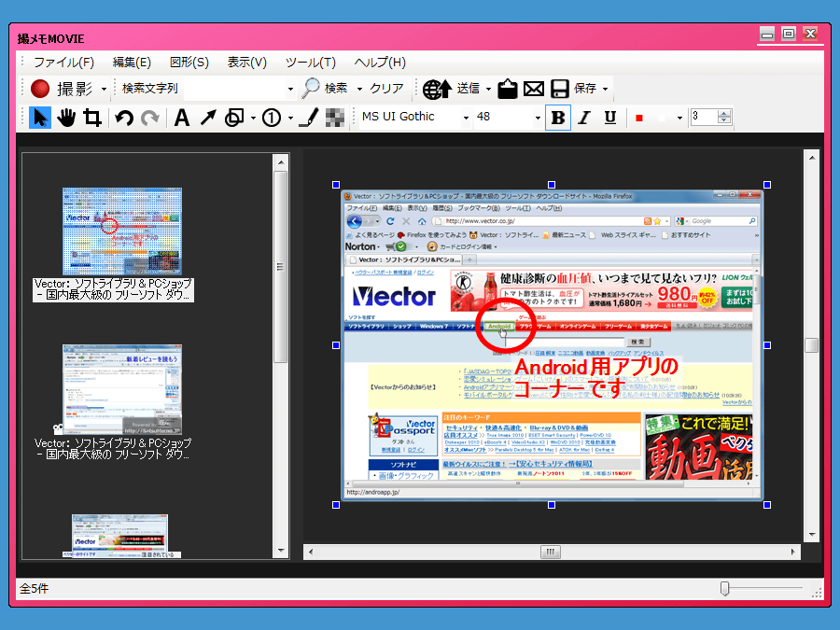Click the undo arrow icon

[124, 118]
